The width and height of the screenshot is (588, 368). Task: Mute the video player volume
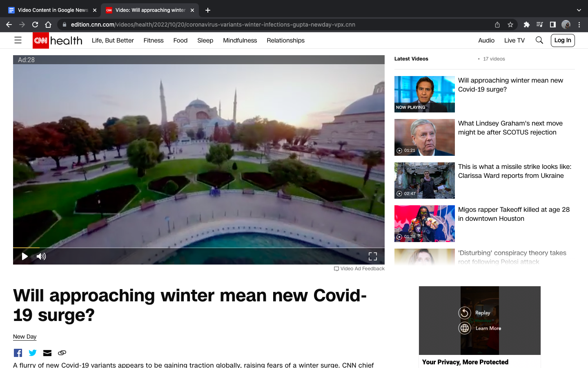point(41,256)
